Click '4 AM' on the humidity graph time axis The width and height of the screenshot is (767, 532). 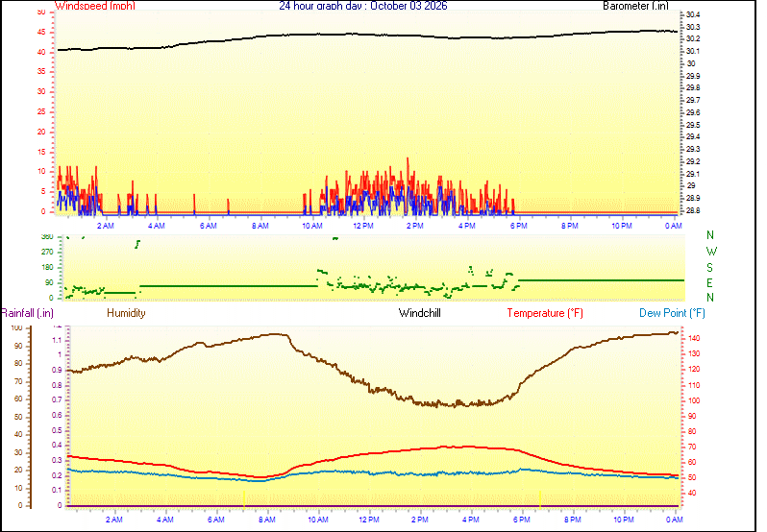pos(165,520)
